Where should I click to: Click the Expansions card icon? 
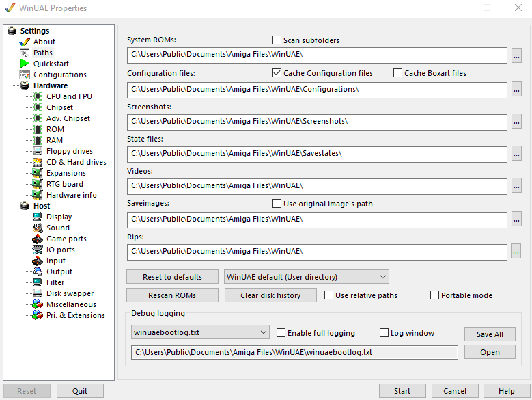point(38,173)
